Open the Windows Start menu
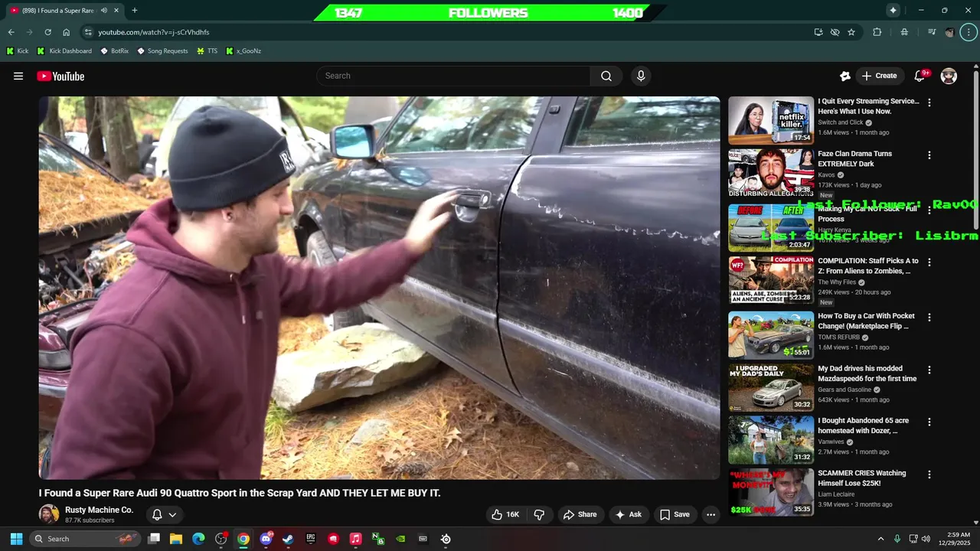The width and height of the screenshot is (980, 551). point(16,539)
